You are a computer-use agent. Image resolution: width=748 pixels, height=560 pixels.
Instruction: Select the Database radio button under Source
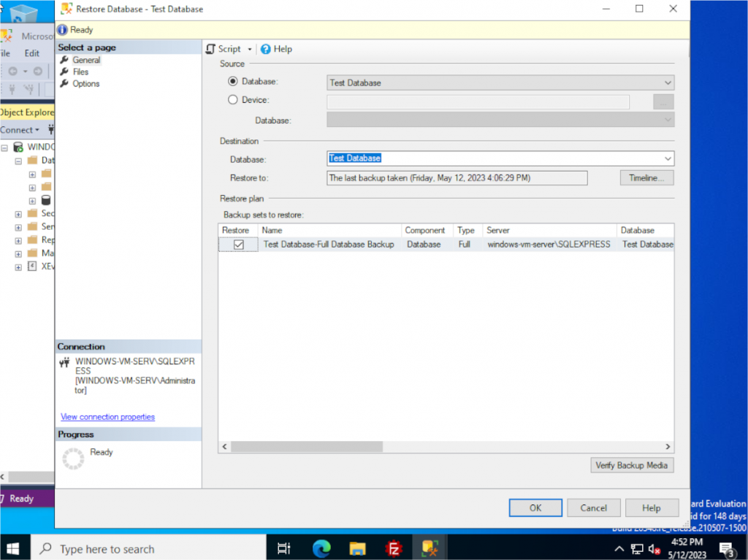point(234,83)
